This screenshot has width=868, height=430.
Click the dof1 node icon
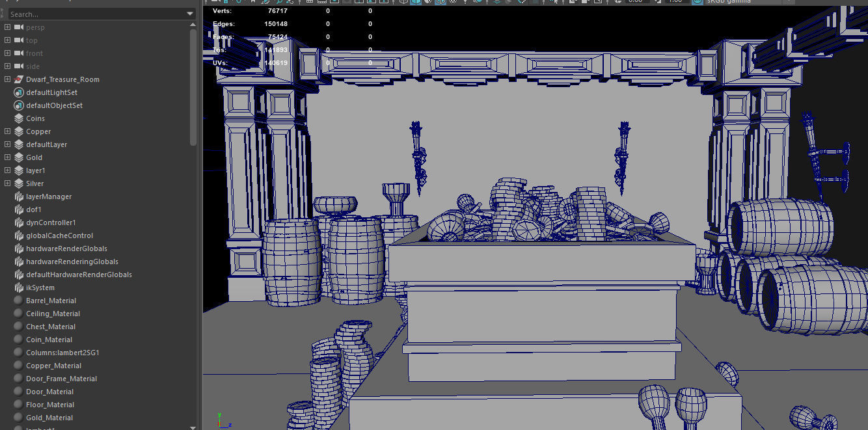coord(19,209)
